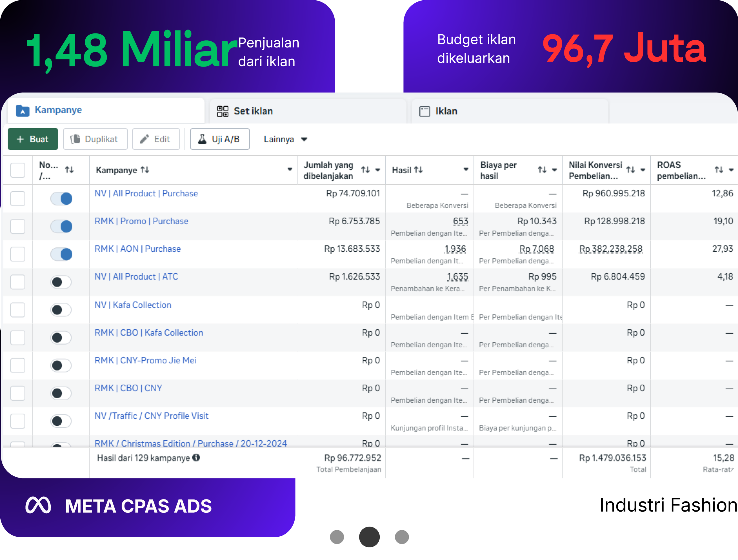738x560 pixels.
Task: Click the green Buat button
Action: click(33, 139)
